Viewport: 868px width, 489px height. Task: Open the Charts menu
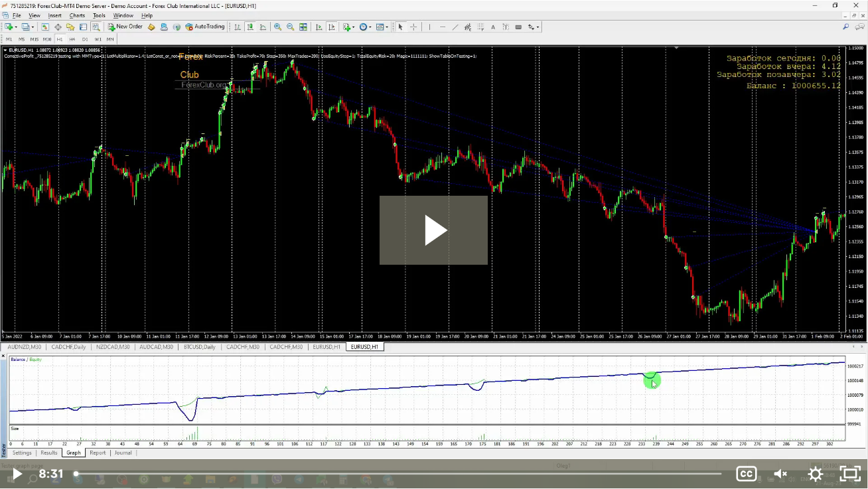point(77,15)
